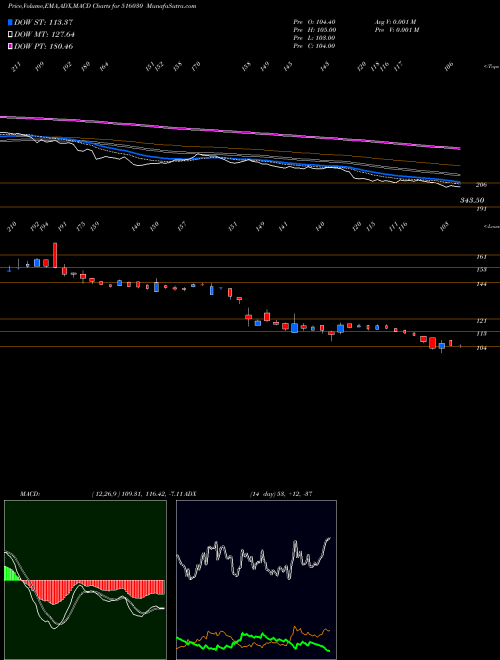Click the chart title mentioning MunafaSutra.com
Viewport: 500px width, 660px height.
(x=102, y=6)
